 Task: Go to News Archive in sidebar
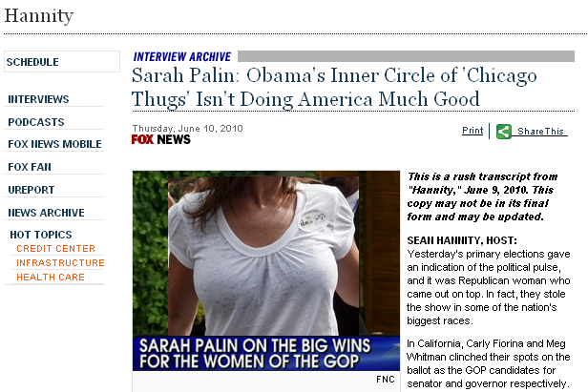pyautogui.click(x=46, y=213)
